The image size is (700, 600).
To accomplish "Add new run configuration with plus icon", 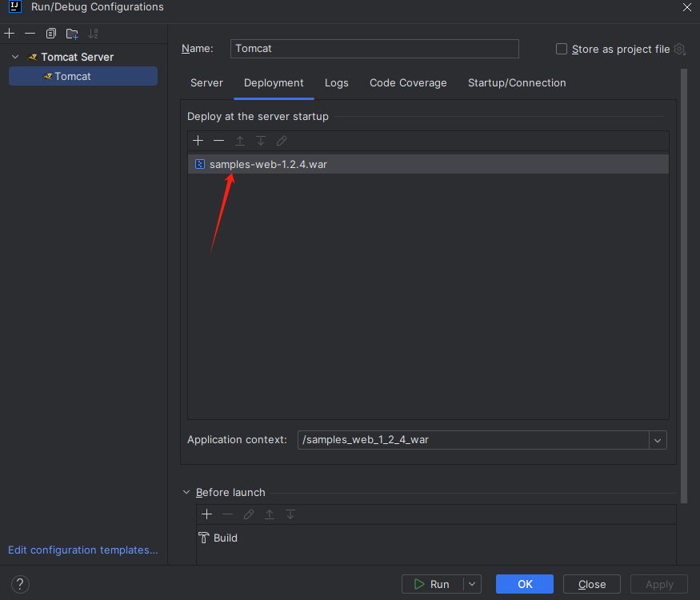I will click(10, 34).
